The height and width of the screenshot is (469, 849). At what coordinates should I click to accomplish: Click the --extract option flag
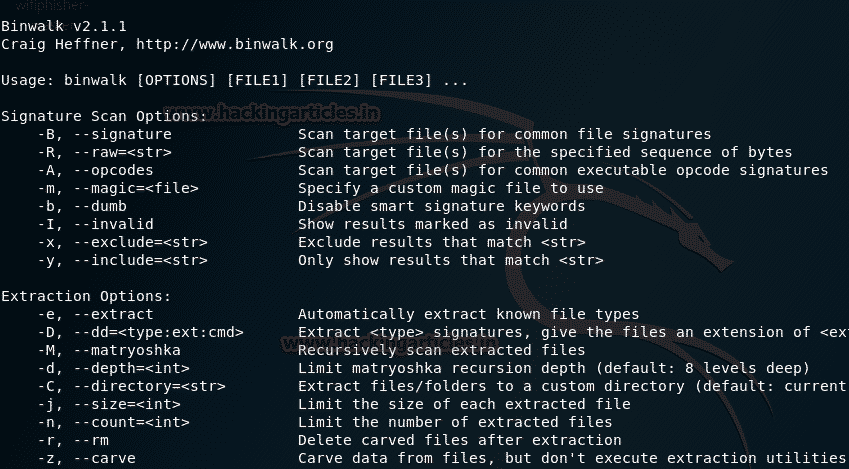(117, 314)
